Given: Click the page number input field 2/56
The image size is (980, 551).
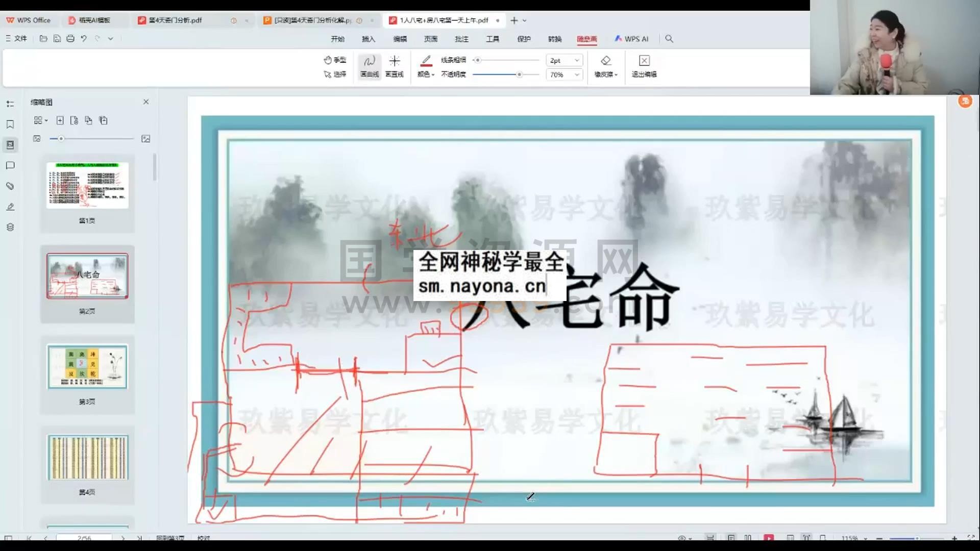Looking at the screenshot, I should (84, 538).
